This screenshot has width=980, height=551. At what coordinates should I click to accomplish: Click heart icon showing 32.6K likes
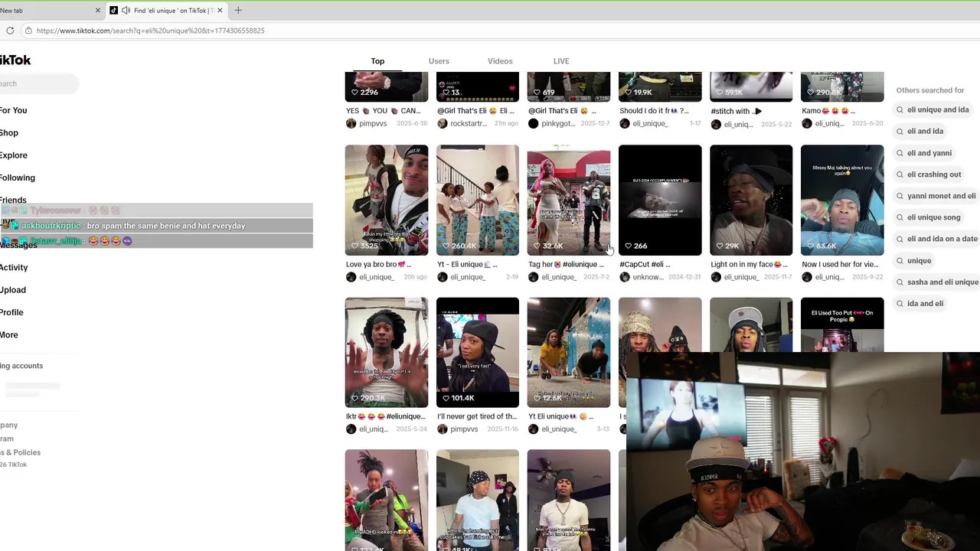[x=537, y=246]
